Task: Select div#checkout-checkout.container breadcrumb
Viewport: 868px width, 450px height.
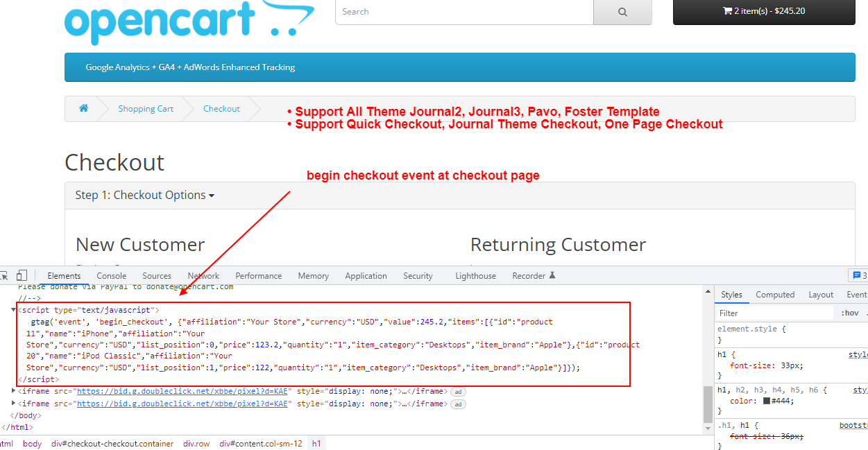Action: [112, 444]
